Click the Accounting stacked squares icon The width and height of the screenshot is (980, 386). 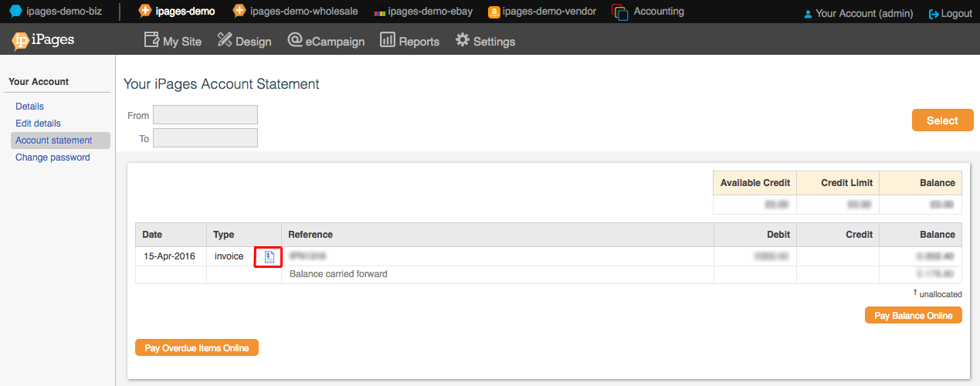619,12
